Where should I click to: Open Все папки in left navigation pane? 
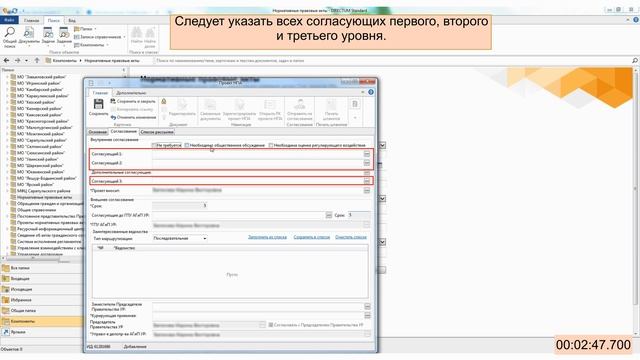pyautogui.click(x=41, y=268)
